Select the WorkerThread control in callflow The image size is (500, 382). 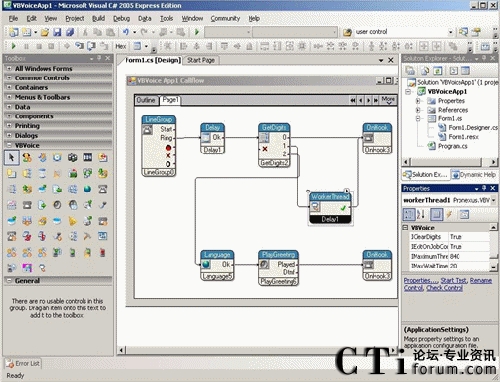tap(330, 207)
